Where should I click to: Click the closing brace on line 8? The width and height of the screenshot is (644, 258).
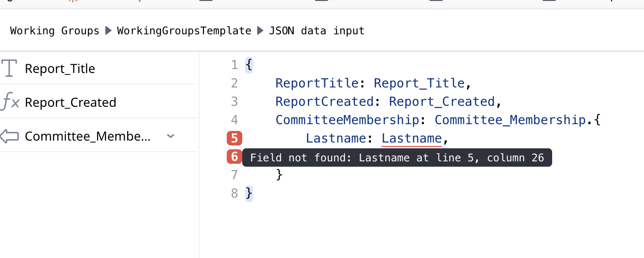[x=249, y=193]
